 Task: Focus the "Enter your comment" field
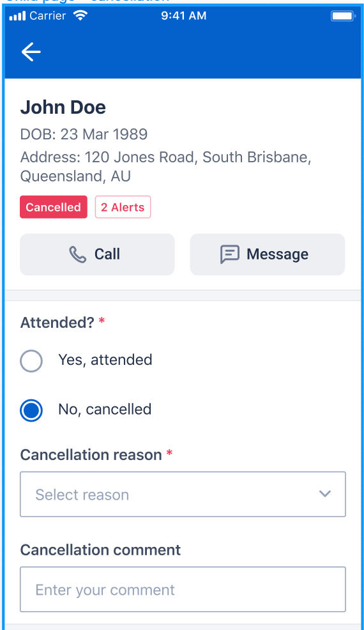coord(183,589)
